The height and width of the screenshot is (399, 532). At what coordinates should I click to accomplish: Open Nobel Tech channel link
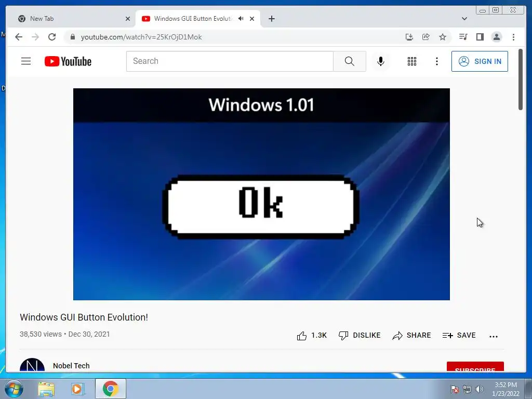71,366
